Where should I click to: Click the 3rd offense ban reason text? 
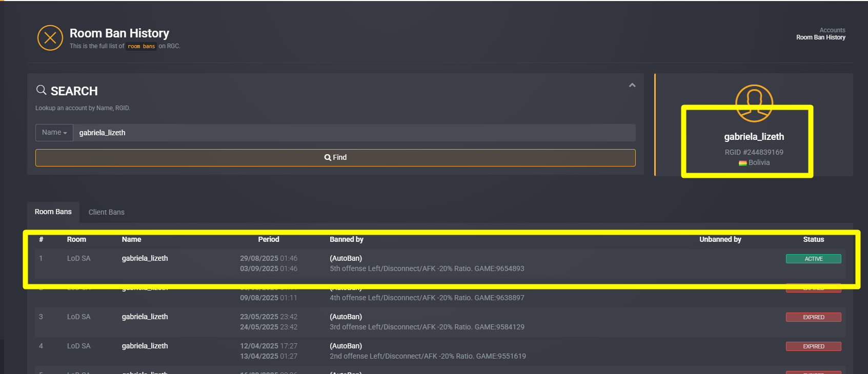(x=427, y=327)
